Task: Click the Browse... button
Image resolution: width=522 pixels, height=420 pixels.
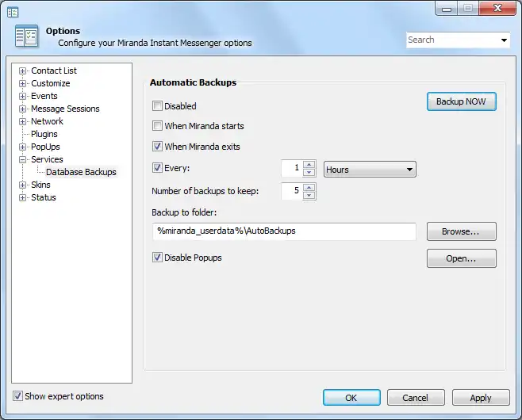Action: tap(462, 231)
